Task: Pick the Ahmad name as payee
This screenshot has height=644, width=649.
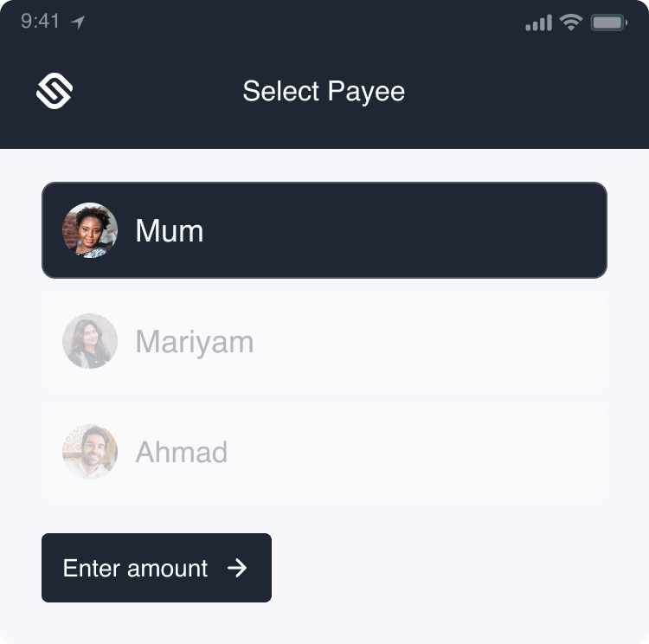Action: 182,453
